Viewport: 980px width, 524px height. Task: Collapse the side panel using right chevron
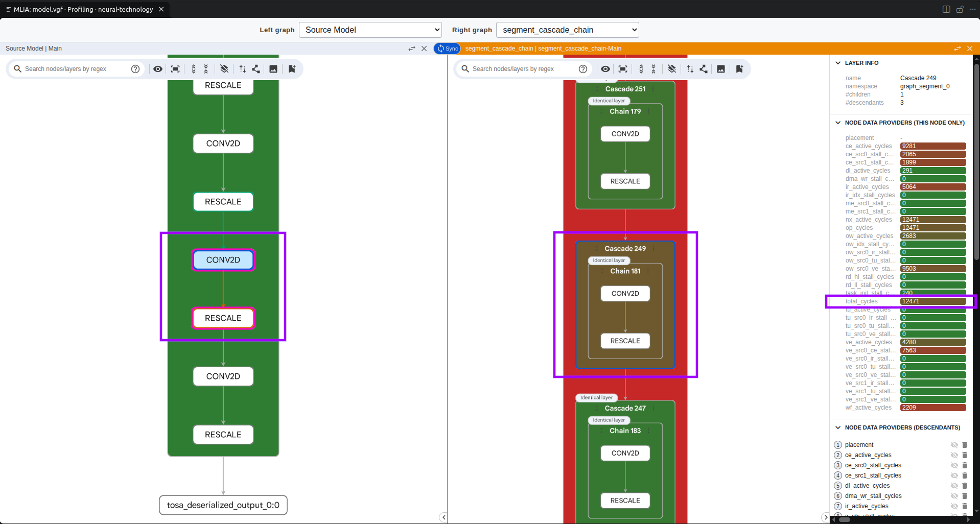826,517
